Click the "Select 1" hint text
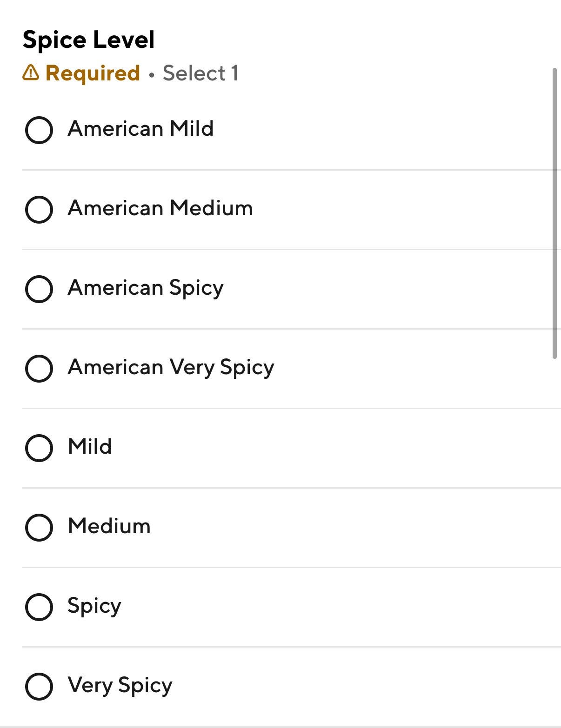Screen dimensions: 561x728 click(200, 73)
